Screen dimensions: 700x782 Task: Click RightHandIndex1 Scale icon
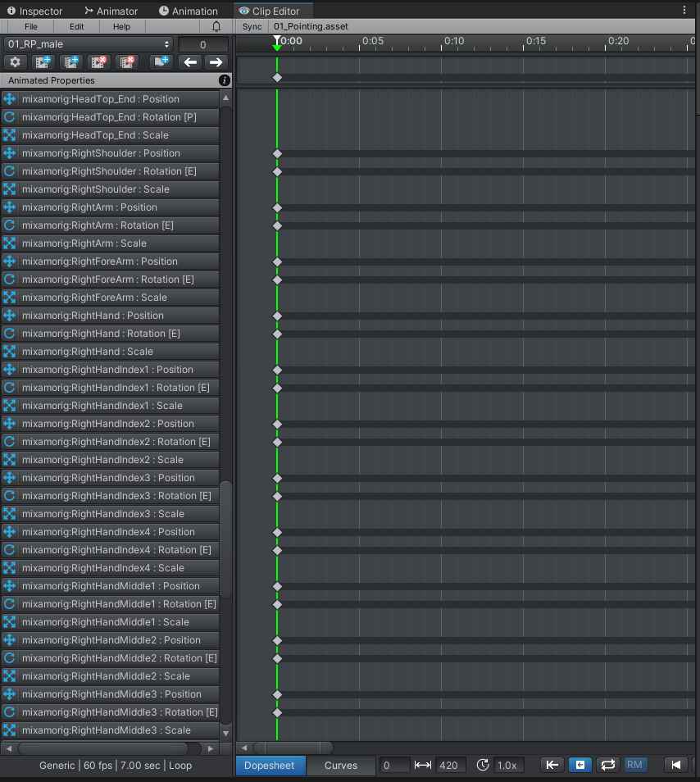(x=10, y=406)
